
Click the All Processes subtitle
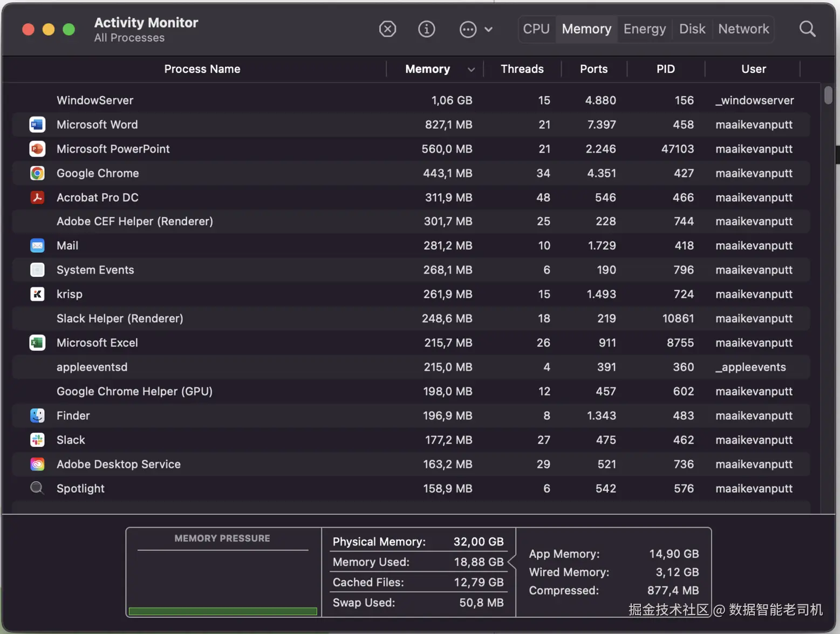(129, 38)
